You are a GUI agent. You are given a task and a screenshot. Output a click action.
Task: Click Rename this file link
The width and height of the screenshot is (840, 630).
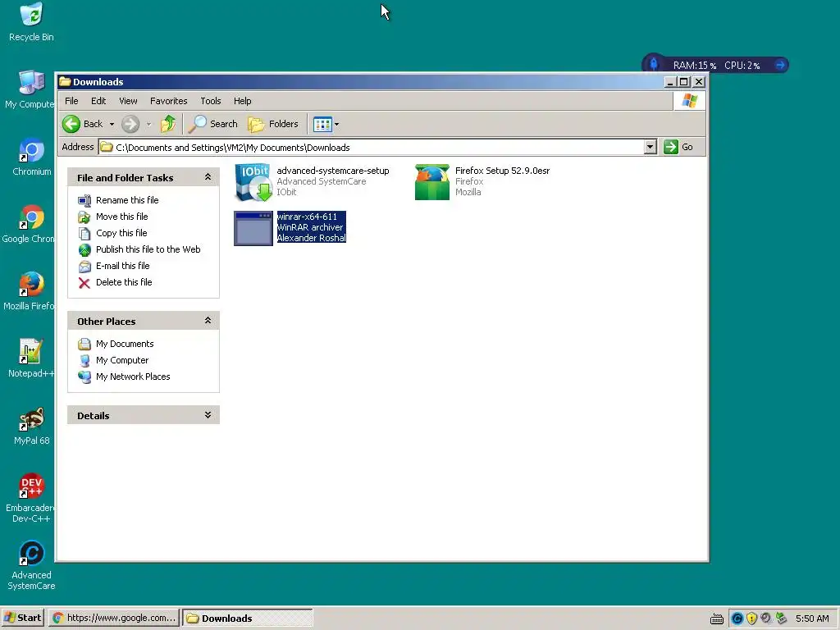(127, 200)
